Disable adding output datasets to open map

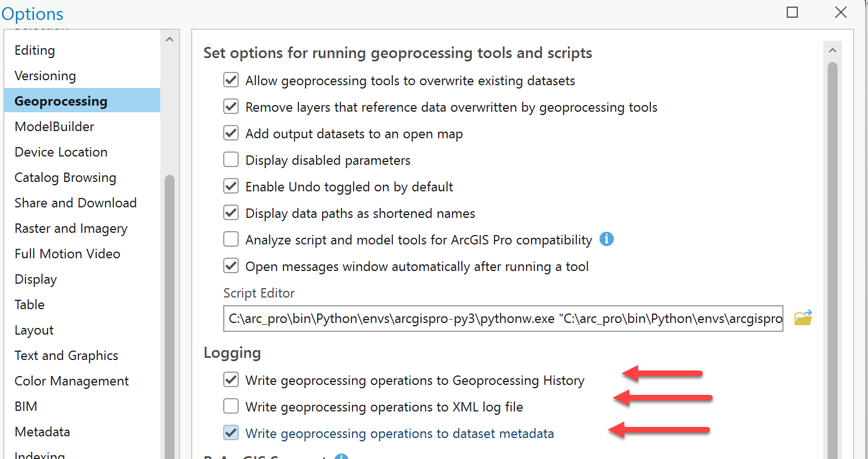231,133
